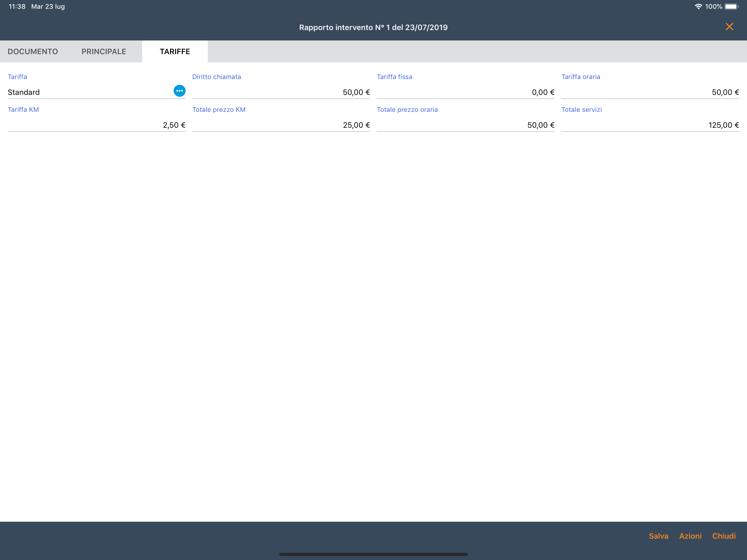747x560 pixels.
Task: Tap the home indicator bar
Action: [x=373, y=554]
